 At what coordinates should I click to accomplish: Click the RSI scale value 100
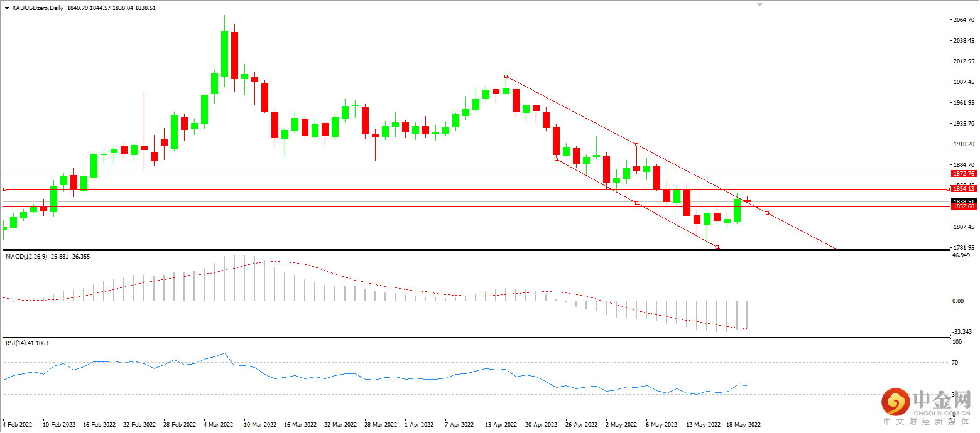point(958,342)
